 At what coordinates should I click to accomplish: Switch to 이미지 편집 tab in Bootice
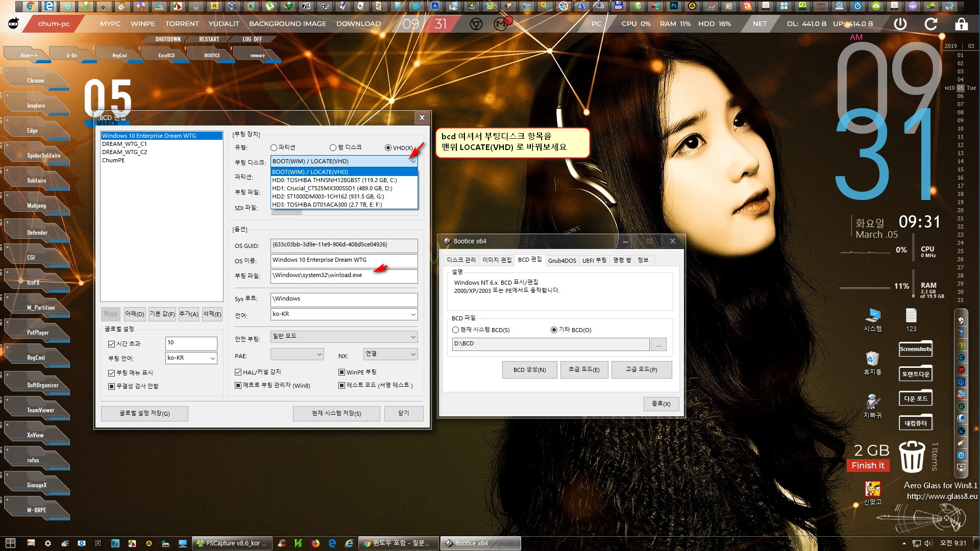497,260
